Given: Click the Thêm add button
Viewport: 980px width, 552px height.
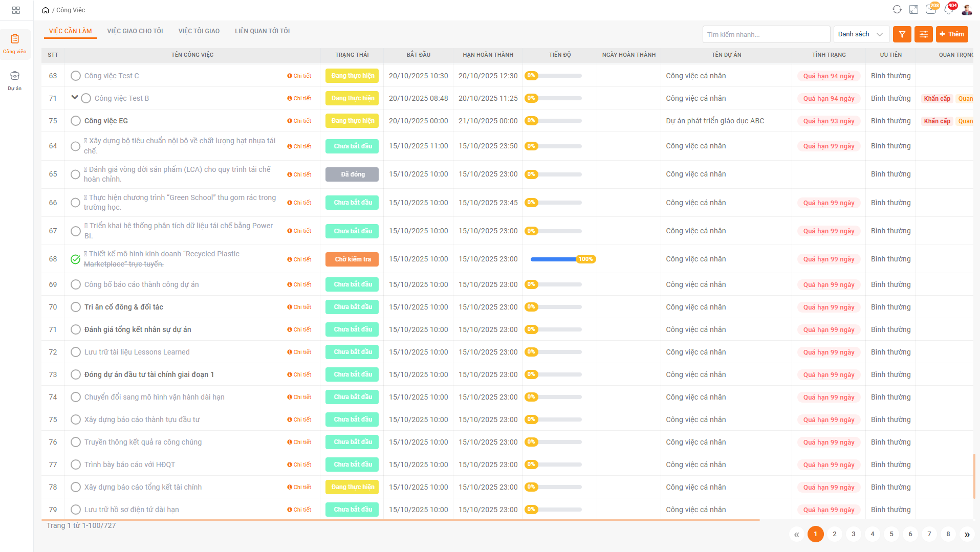Looking at the screenshot, I should 952,34.
